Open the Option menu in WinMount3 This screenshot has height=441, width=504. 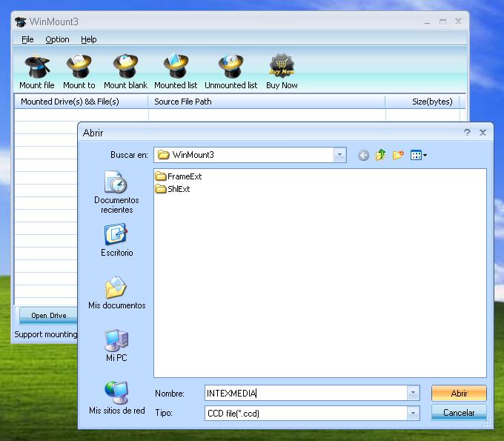pyautogui.click(x=57, y=39)
